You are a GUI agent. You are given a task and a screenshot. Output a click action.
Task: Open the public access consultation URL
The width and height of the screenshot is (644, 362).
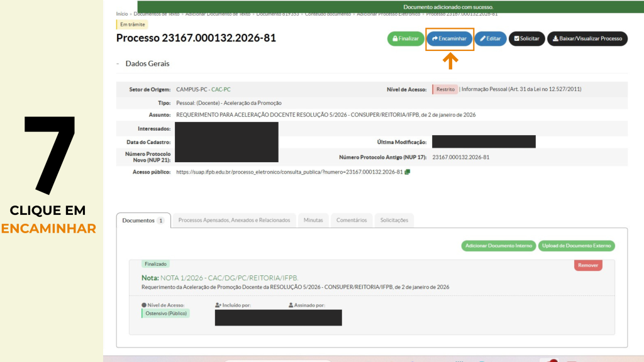(x=289, y=172)
